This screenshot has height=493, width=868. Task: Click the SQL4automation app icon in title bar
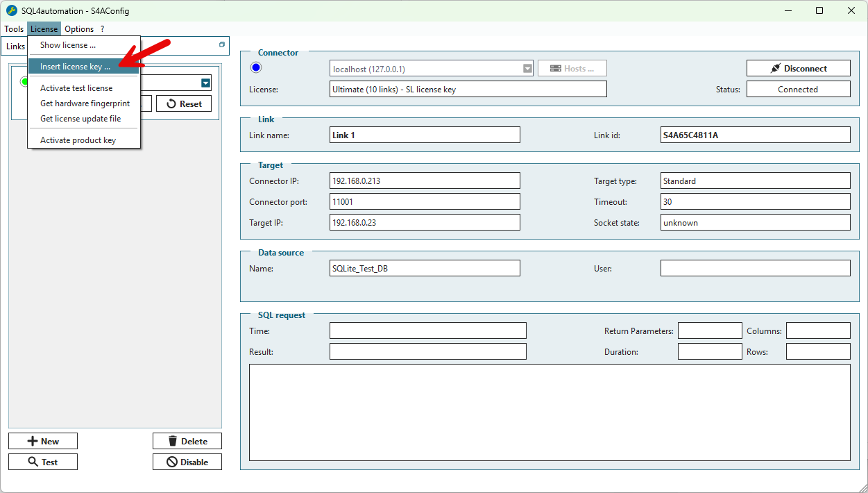click(x=11, y=11)
